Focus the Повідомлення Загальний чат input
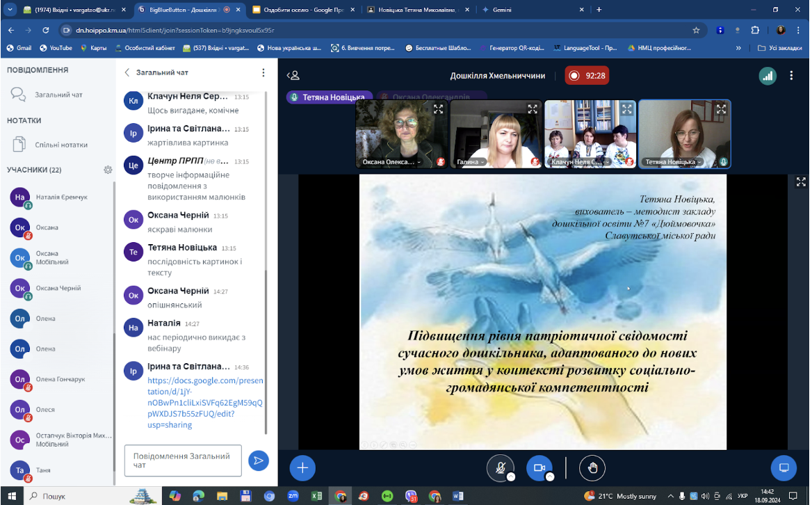Screen dimensions: 812x505 click(183, 460)
